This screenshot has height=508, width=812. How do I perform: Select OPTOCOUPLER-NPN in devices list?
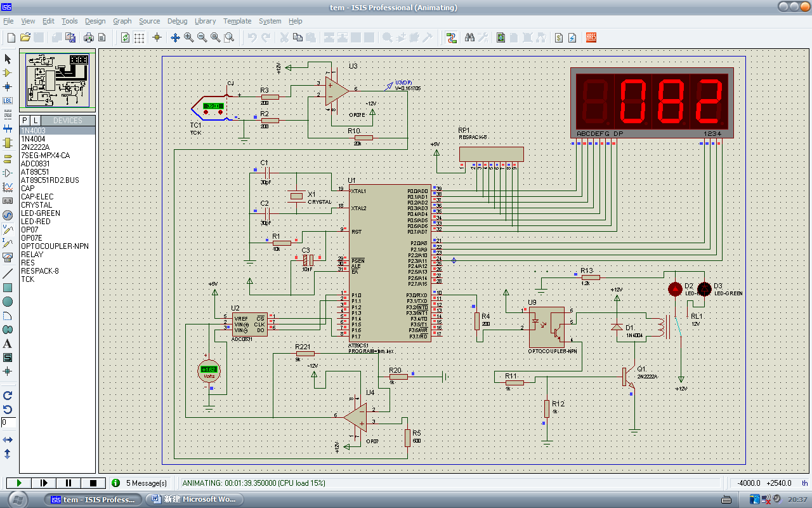click(58, 246)
